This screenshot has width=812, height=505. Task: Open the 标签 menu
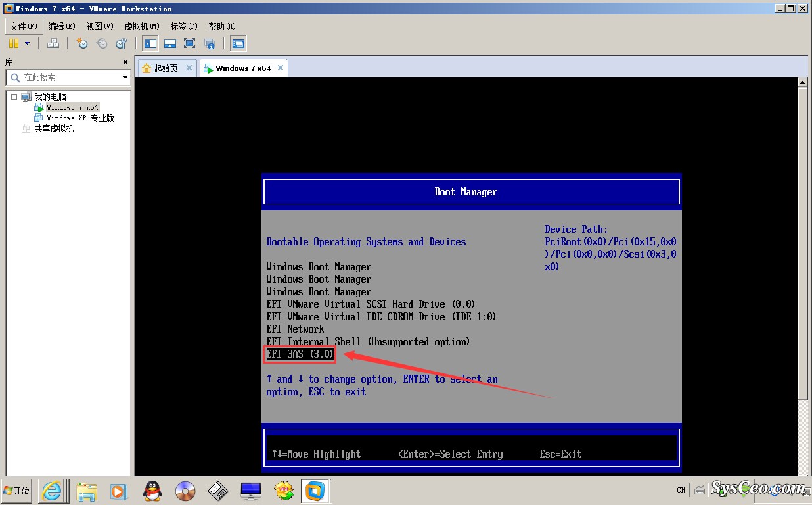pyautogui.click(x=183, y=26)
